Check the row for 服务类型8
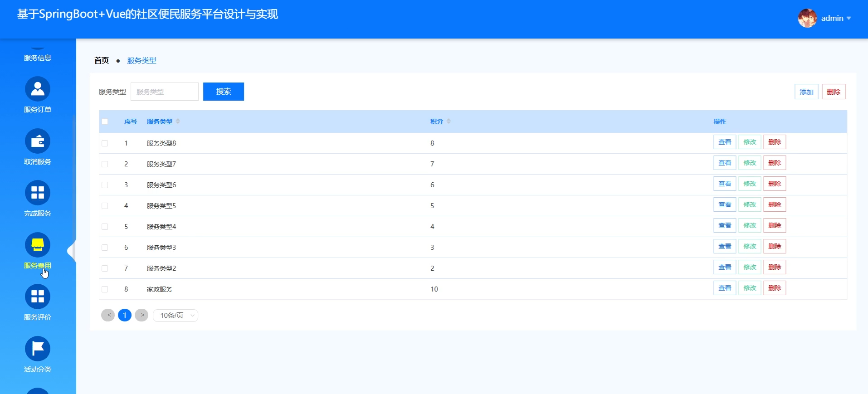The width and height of the screenshot is (868, 394). tap(105, 143)
